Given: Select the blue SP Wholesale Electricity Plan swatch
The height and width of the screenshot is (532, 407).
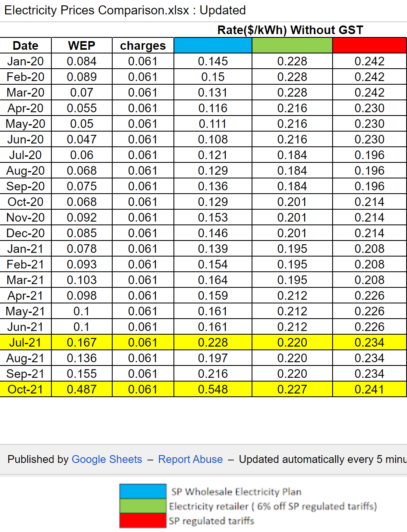Looking at the screenshot, I should pos(143,492).
